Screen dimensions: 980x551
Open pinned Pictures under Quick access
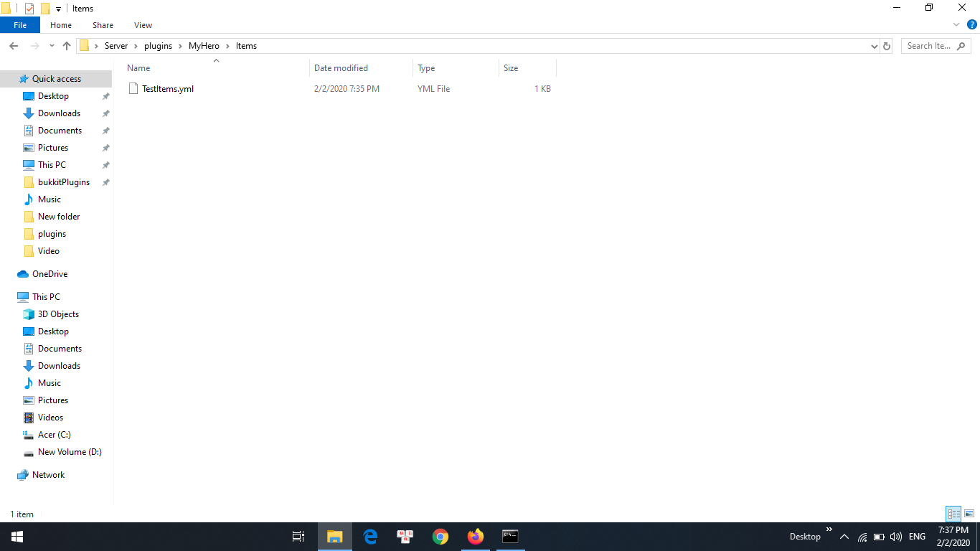(x=53, y=148)
